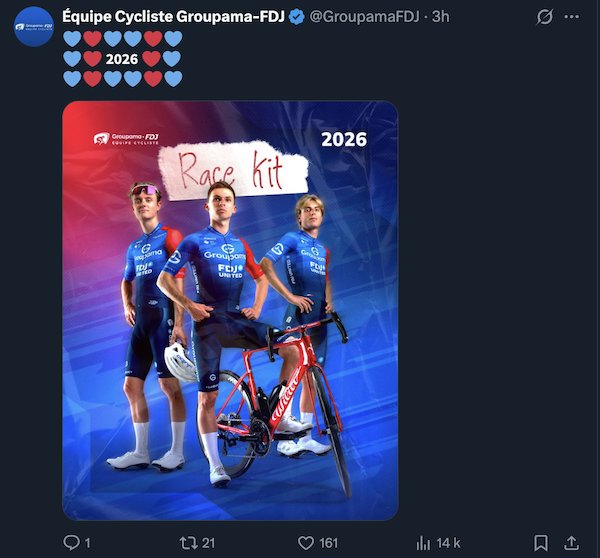600x558 pixels.
Task: Click the 14 k views count
Action: click(447, 543)
